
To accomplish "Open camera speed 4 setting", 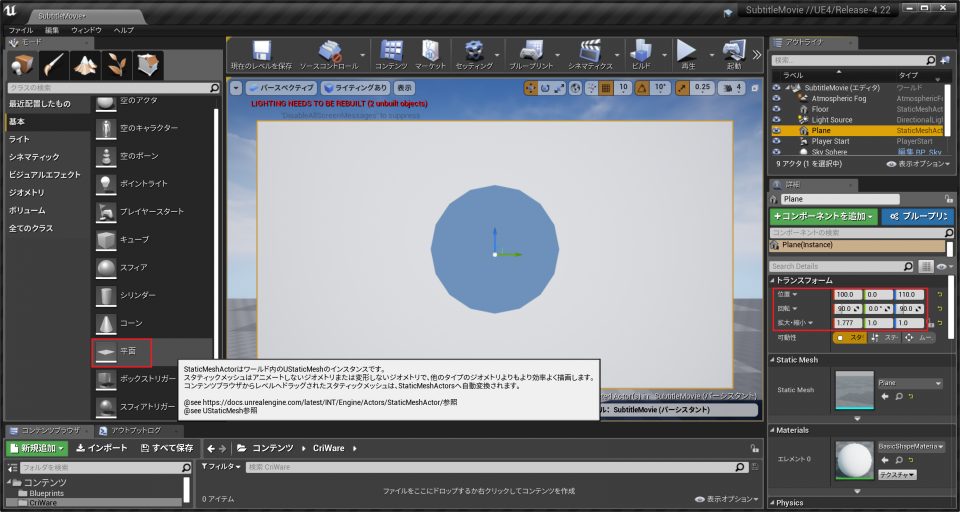I will coord(731,88).
